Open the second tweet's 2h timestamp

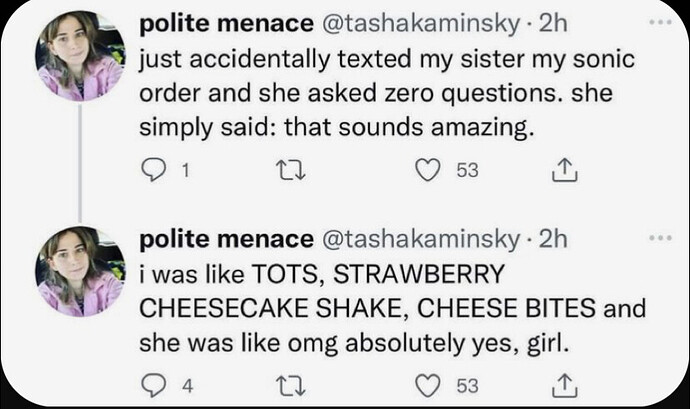coord(552,239)
